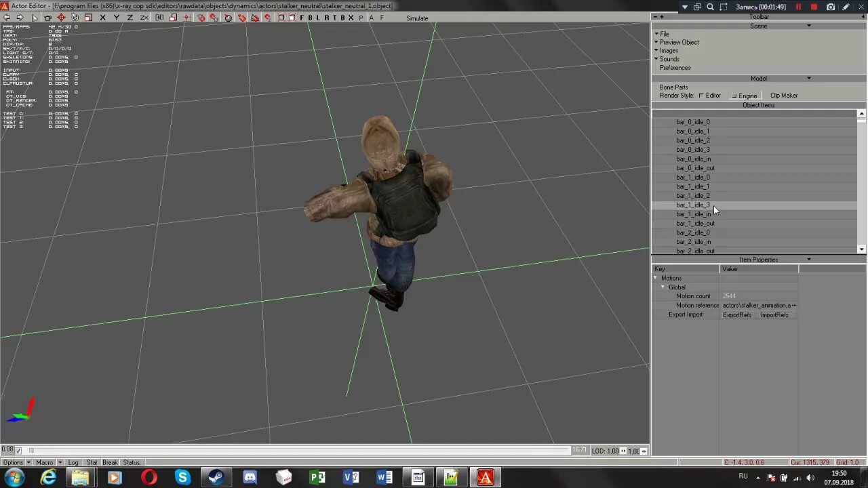Click Object Items scrollbar down arrow
Screen dimensions: 868x488
[861, 249]
